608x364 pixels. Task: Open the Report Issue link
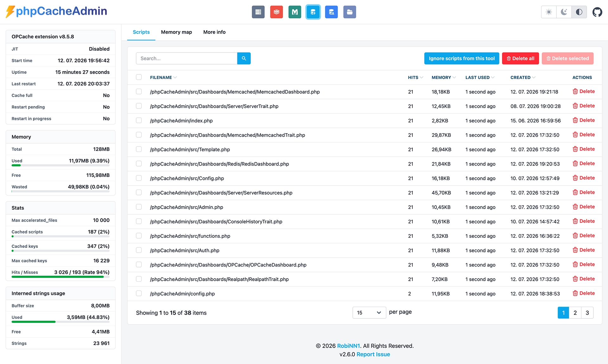coord(373,354)
